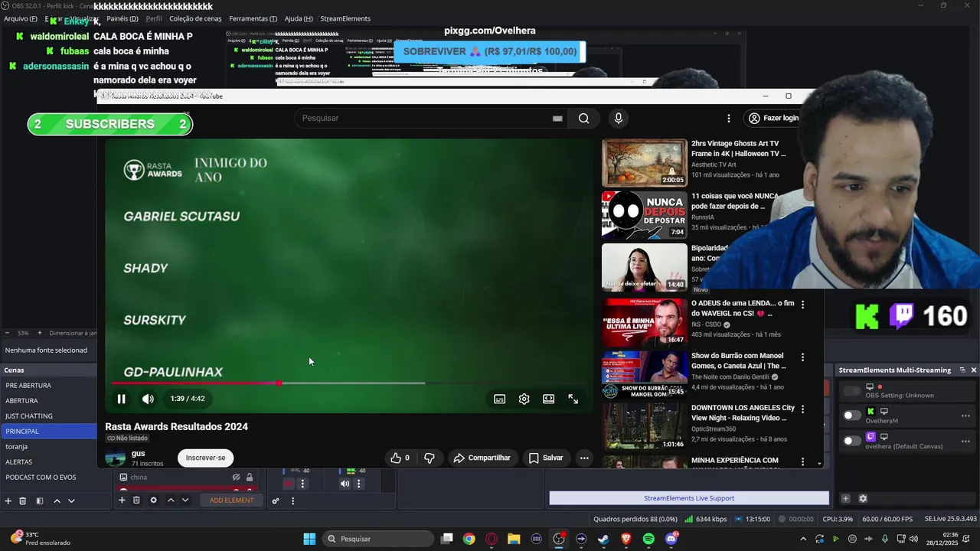This screenshot has width=980, height=551.
Task: Open the Arquivo menu in OBS
Action: (x=21, y=18)
